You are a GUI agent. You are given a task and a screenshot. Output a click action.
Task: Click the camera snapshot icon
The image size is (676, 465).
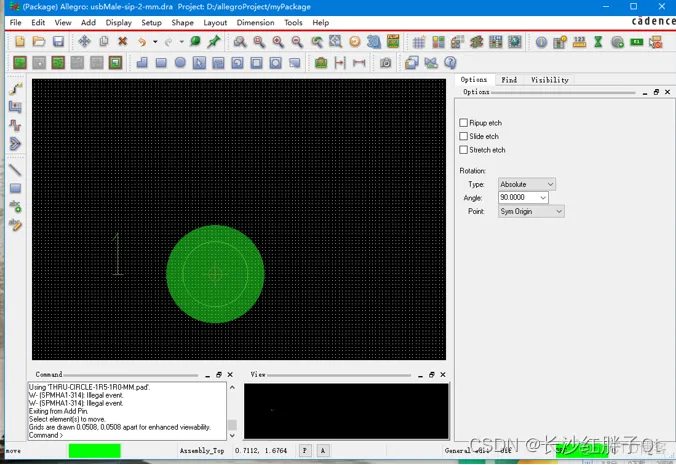[385, 63]
